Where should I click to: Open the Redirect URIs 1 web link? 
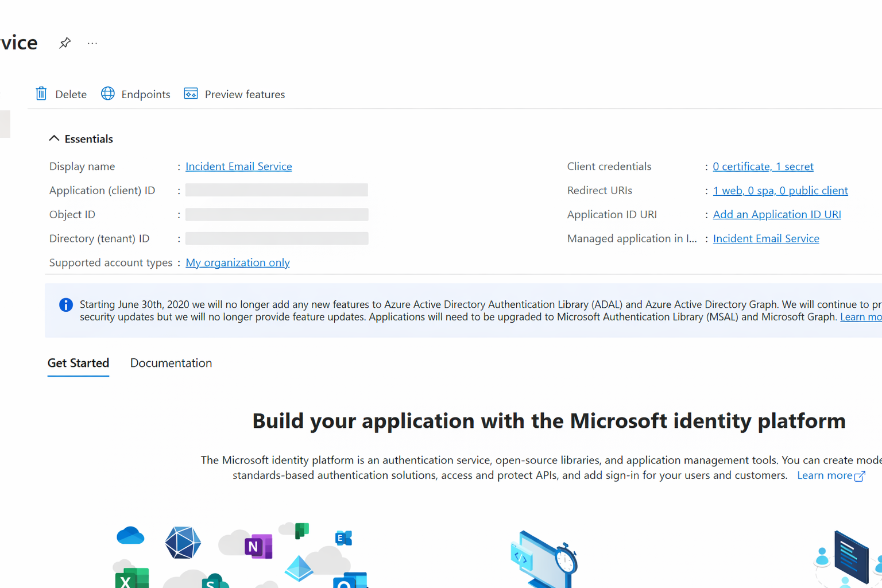(x=780, y=191)
